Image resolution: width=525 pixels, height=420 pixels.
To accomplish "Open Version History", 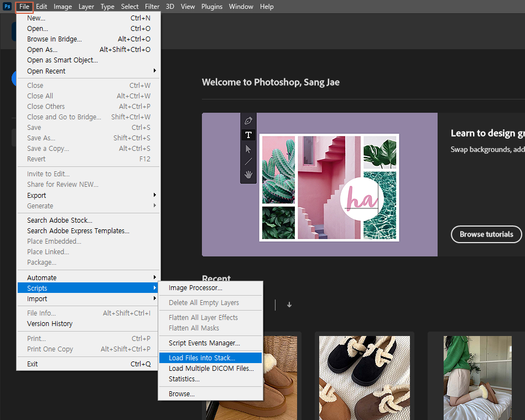I will 89,324.
